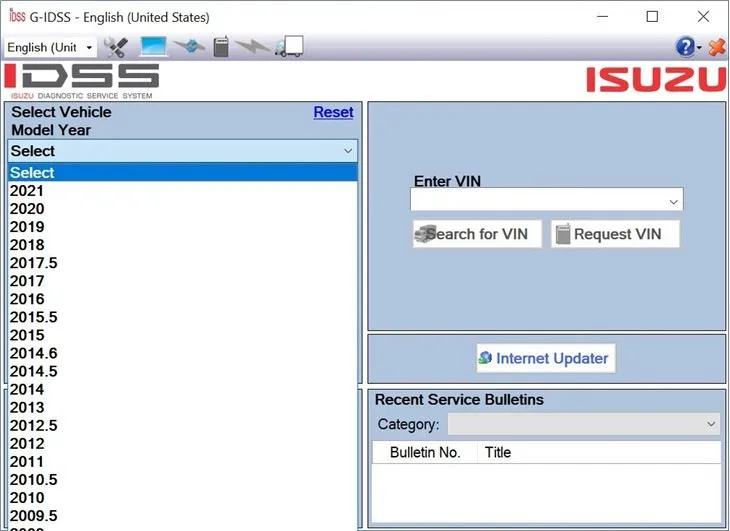Pick model year 2014
730x531 pixels.
click(182, 390)
